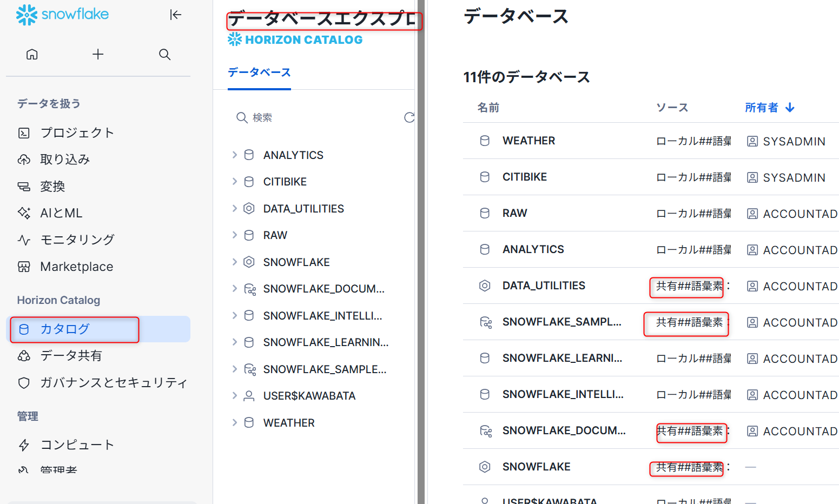Expand the SNOWFLAKE_LEARNIN tree node

coord(235,342)
